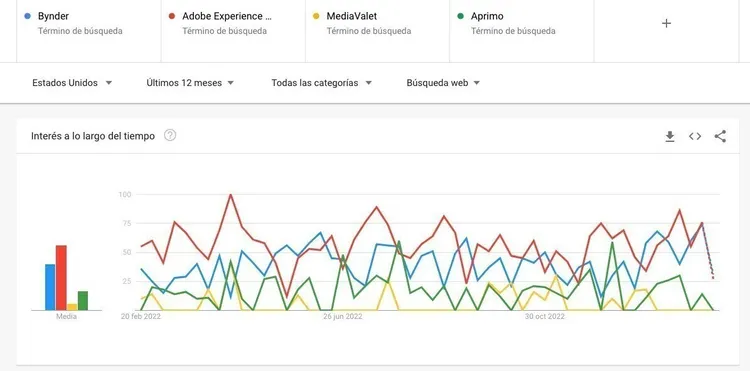Share the interest over time chart
The height and width of the screenshot is (371, 750).
(720, 136)
